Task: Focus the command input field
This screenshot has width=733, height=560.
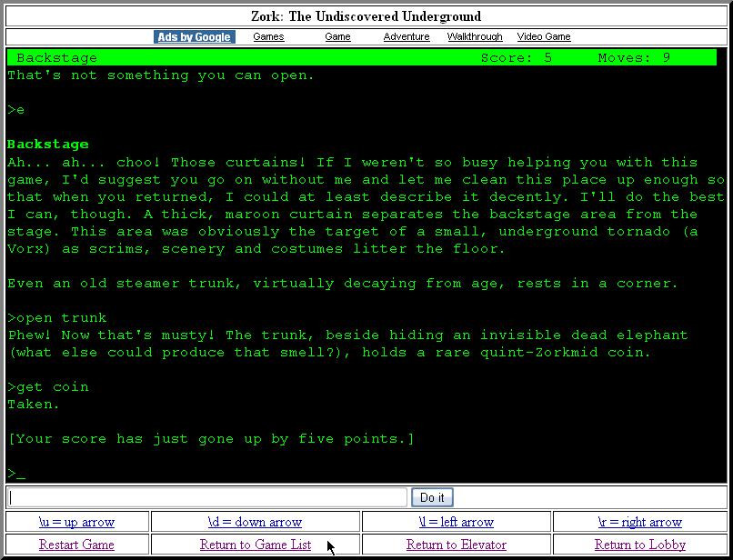Action: click(x=208, y=497)
